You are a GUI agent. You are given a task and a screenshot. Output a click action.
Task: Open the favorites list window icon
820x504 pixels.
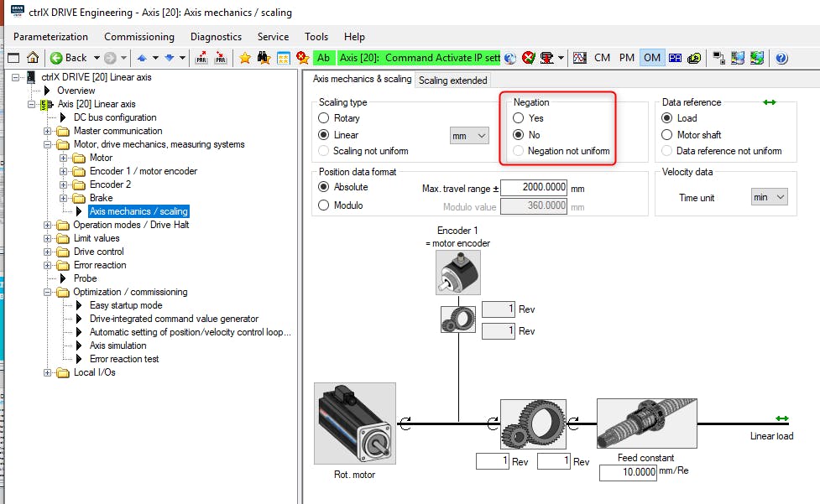tap(284, 58)
